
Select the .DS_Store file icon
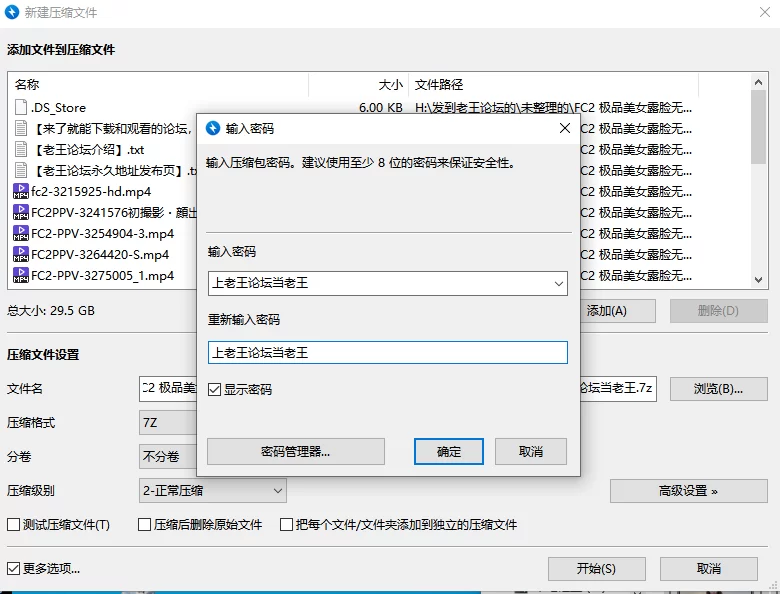21,107
